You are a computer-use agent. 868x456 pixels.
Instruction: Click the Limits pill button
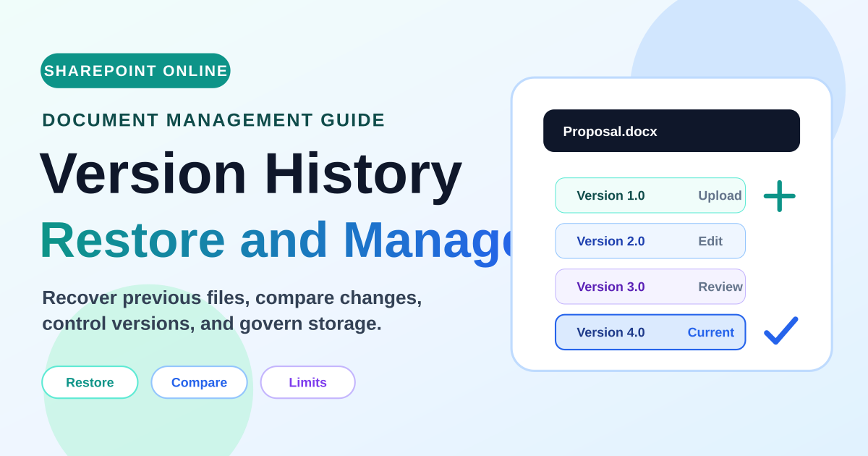point(307,382)
